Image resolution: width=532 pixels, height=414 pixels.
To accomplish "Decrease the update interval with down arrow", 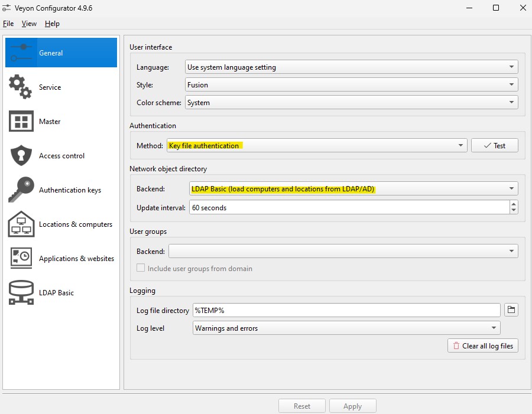I will coord(514,210).
